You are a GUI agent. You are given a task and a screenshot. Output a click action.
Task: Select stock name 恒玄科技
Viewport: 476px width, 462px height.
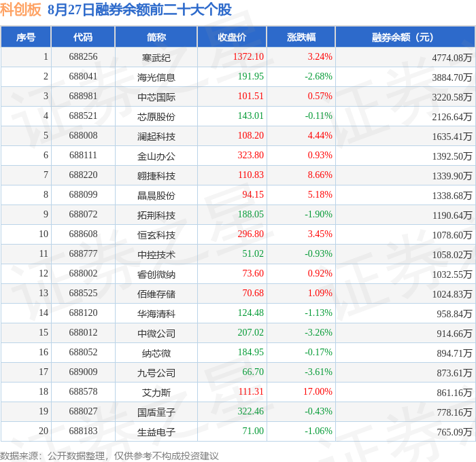click(x=156, y=235)
